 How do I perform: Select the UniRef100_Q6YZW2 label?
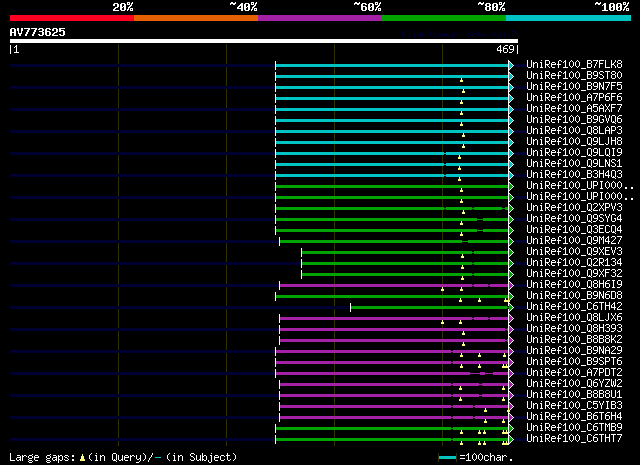point(574,384)
